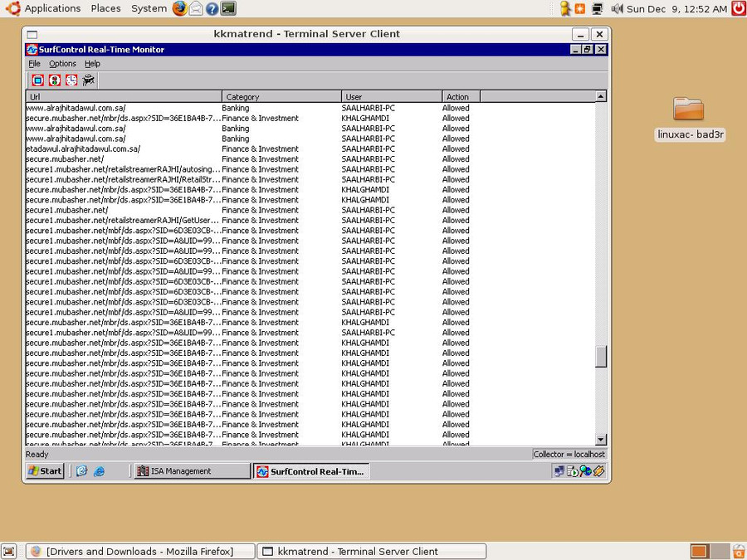
Task: Click the globe Windows tray icon
Action: pyautogui.click(x=585, y=471)
